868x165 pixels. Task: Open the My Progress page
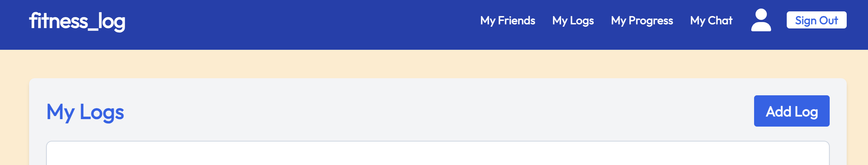[642, 21]
